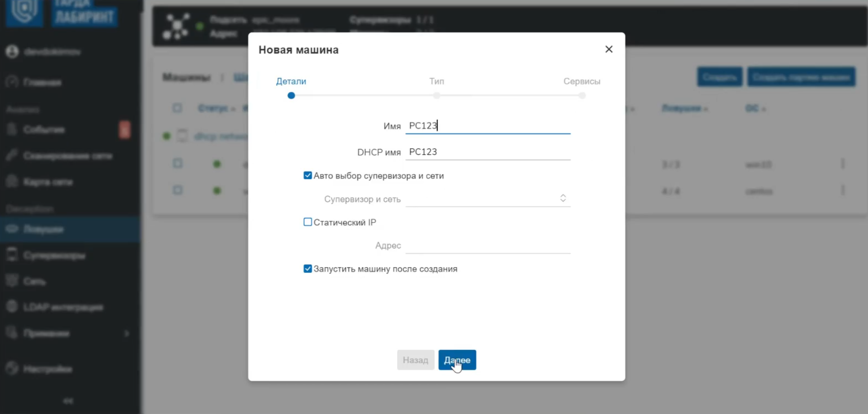
Task: Click into the Имя input field
Action: coord(488,126)
